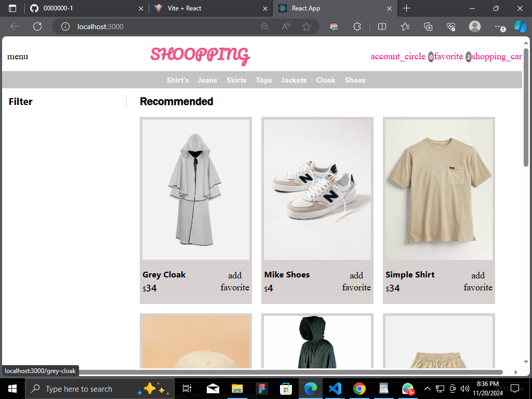Screen dimensions: 532x399
Task: Launch Visual Studio Code from the taskbar
Action: 335,388
